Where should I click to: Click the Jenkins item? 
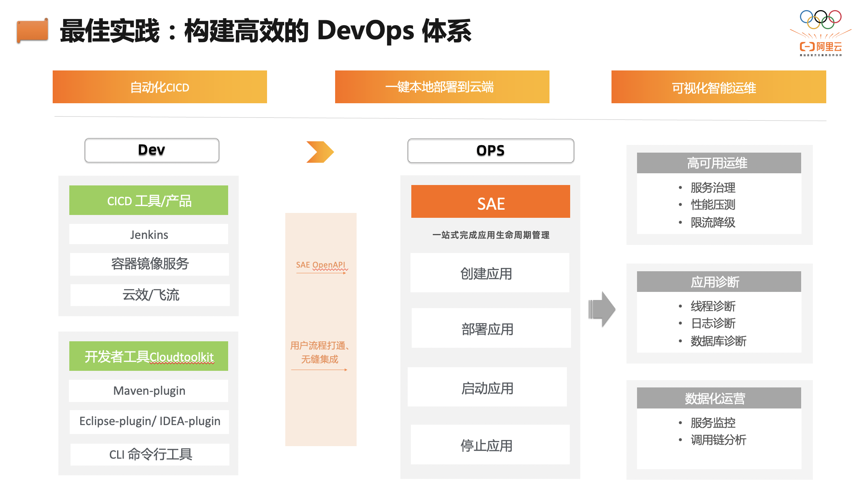[x=149, y=234]
